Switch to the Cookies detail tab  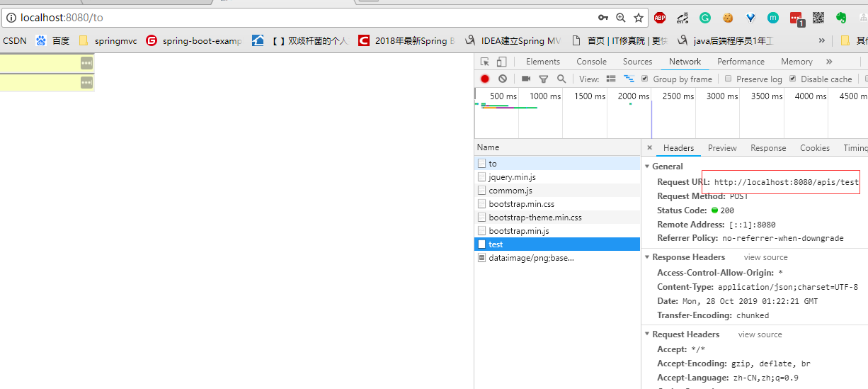coord(815,148)
